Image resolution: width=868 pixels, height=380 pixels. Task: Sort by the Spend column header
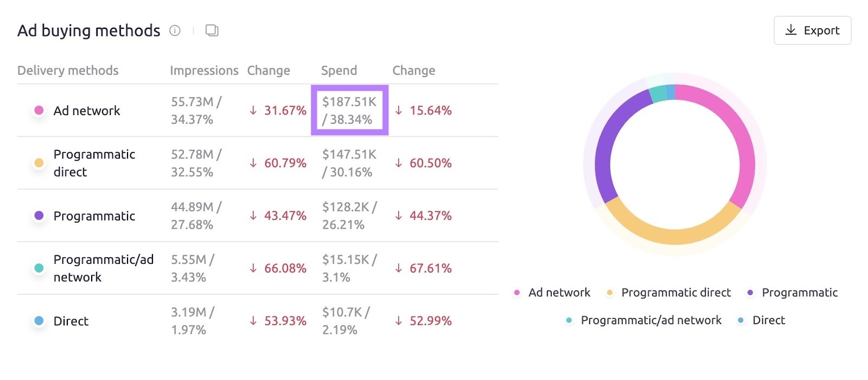point(339,71)
